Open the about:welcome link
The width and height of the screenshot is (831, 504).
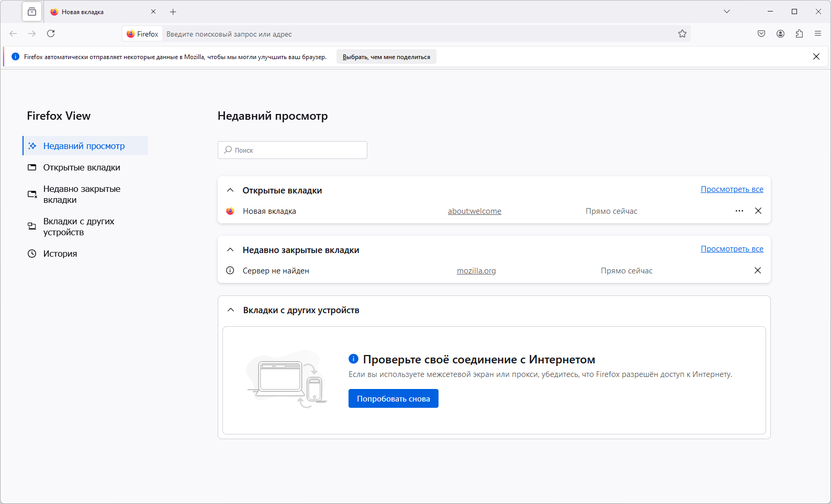tap(475, 211)
